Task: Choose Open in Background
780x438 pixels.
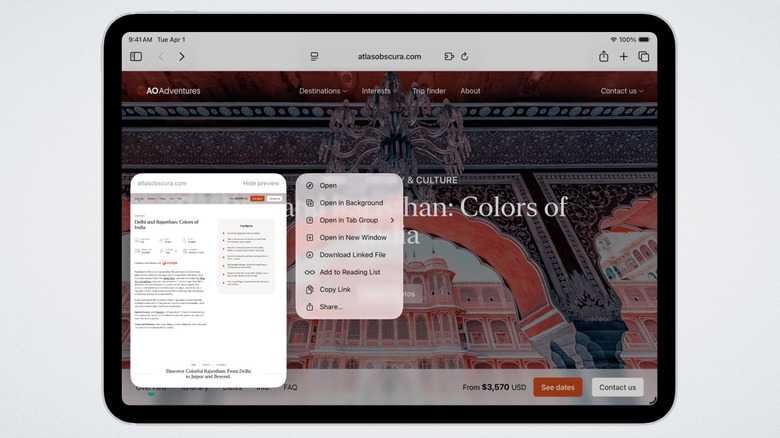Action: coord(349,203)
